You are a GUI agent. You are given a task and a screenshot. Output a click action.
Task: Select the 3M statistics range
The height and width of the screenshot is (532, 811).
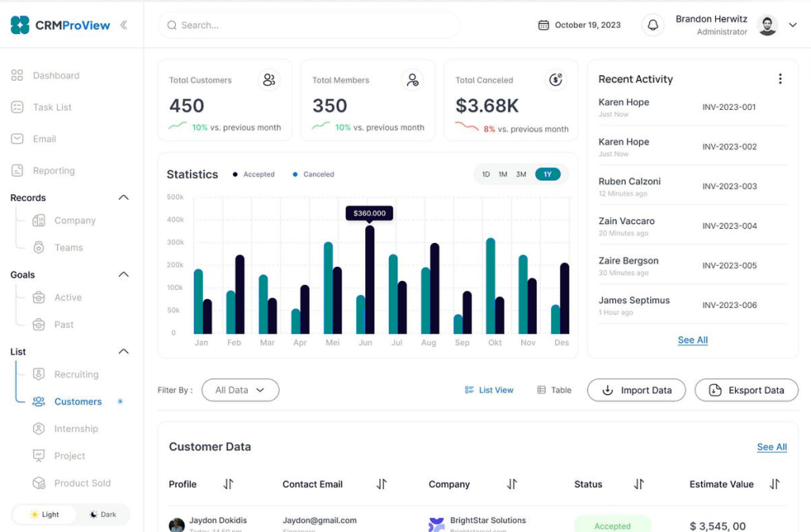point(521,174)
